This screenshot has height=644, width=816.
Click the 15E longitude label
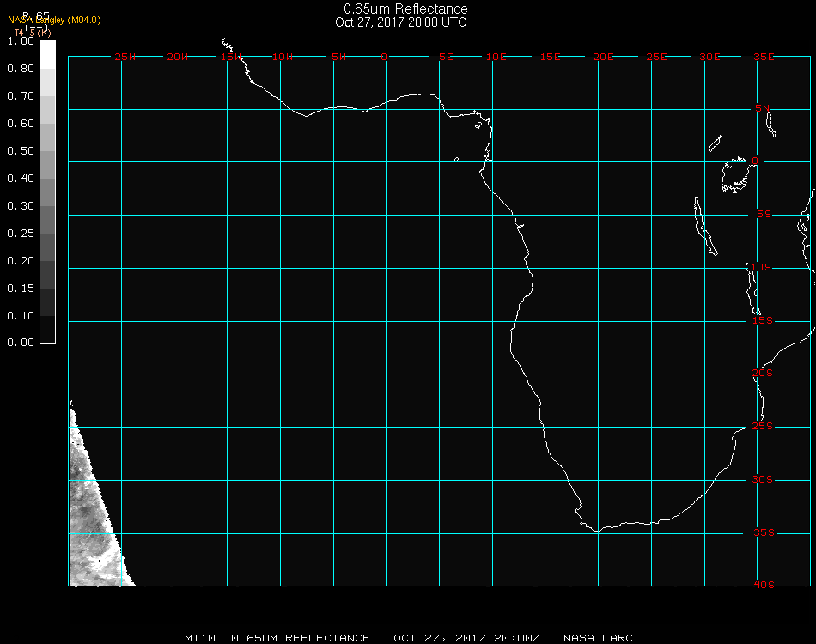point(550,57)
